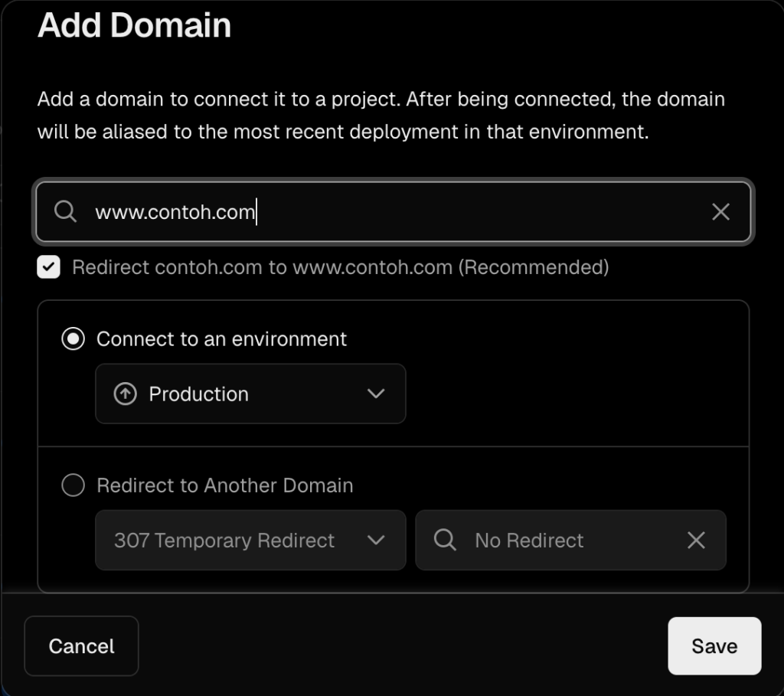The width and height of the screenshot is (784, 696).
Task: Click the Recommended redirect checkbox label text
Action: pos(340,267)
